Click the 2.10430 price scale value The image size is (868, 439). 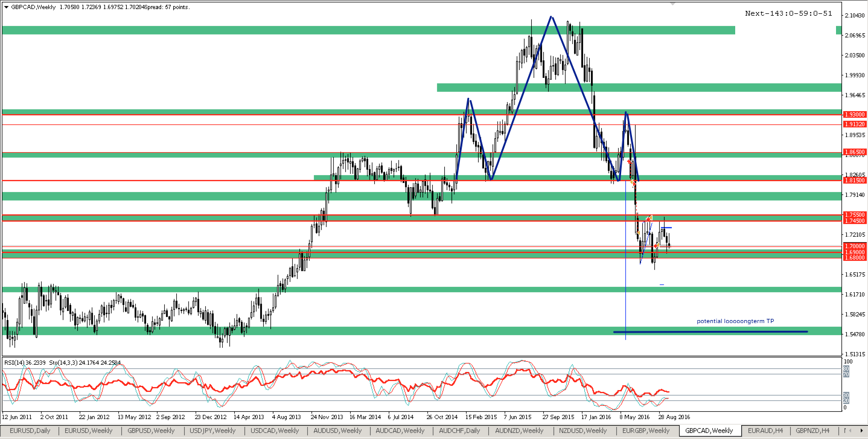click(x=855, y=15)
